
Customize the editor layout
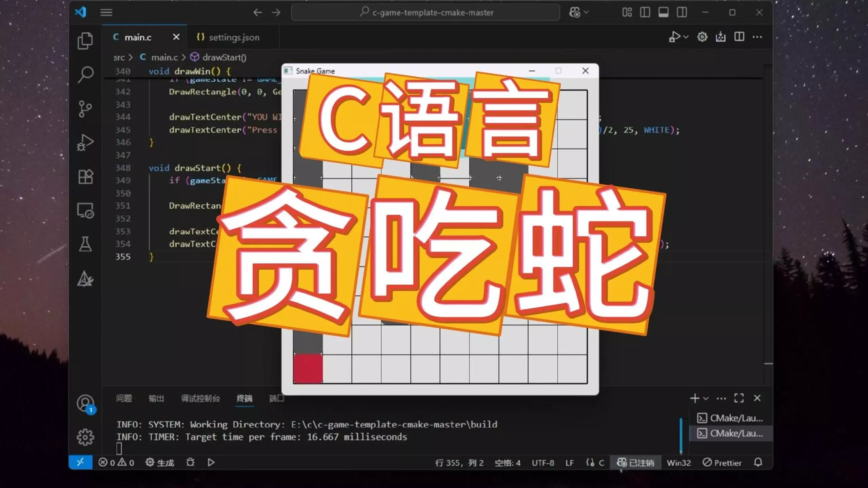(627, 13)
